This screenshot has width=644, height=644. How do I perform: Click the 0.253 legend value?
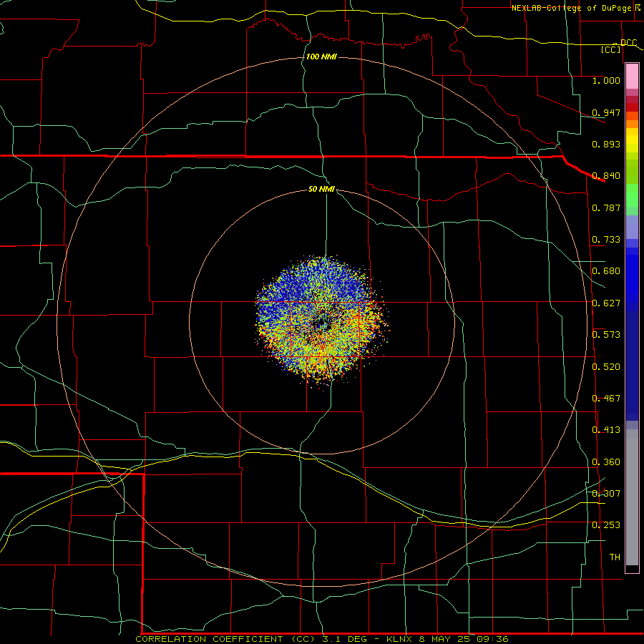click(606, 525)
